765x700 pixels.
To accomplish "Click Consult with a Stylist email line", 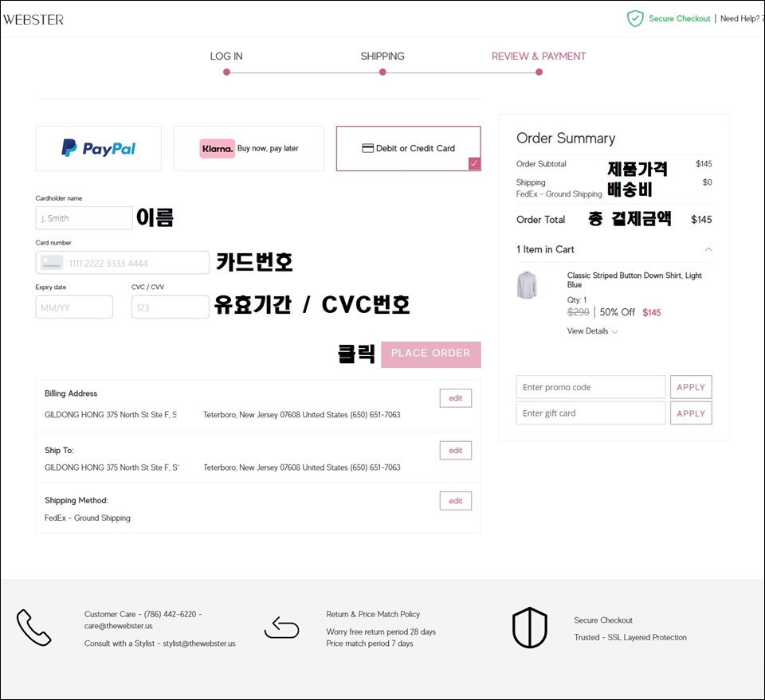I will [x=160, y=643].
